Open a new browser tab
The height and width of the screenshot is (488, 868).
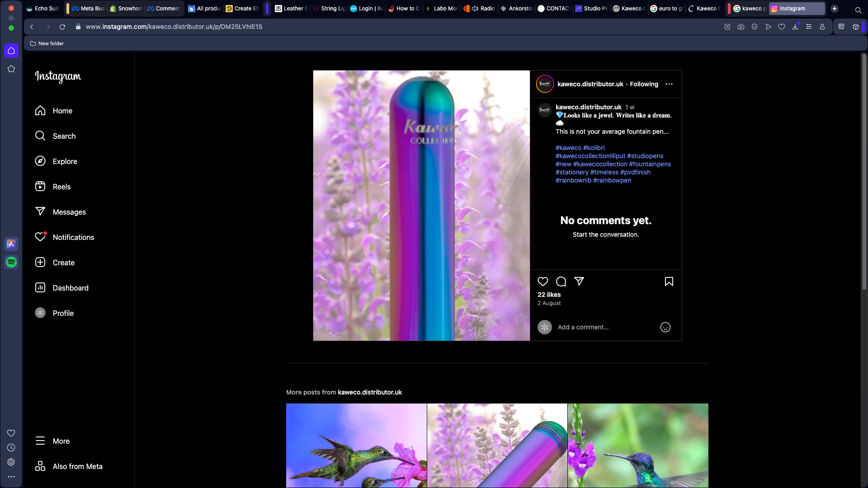tap(835, 9)
